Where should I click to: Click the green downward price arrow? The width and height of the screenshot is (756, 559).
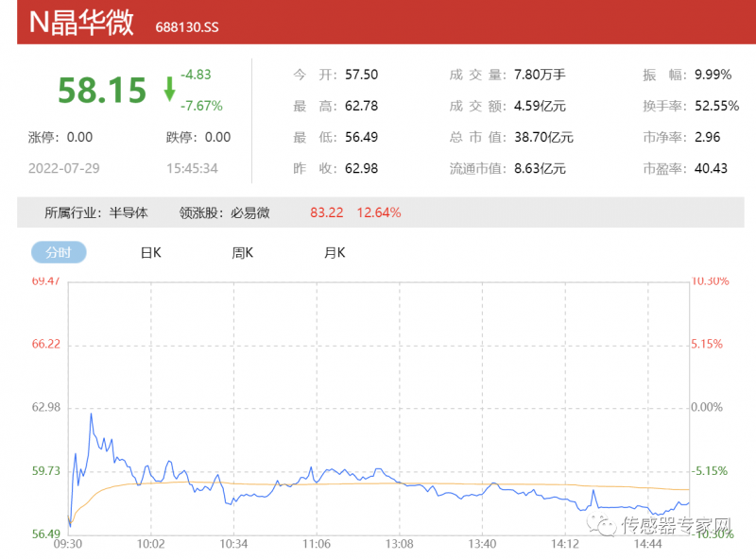[168, 87]
